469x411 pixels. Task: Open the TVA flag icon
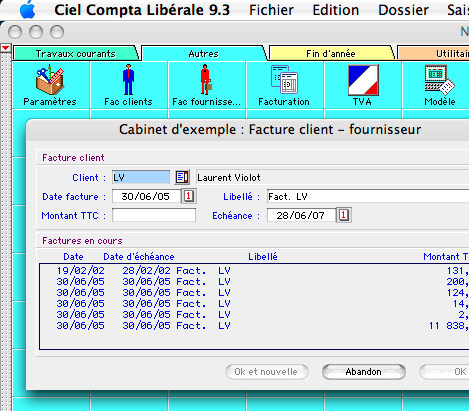coord(363,80)
